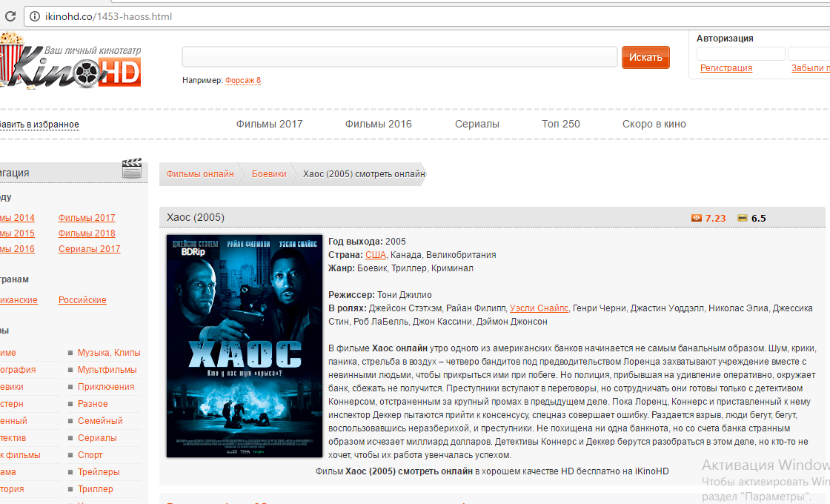Click Фильмы онлайн breadcrumb

click(x=200, y=173)
